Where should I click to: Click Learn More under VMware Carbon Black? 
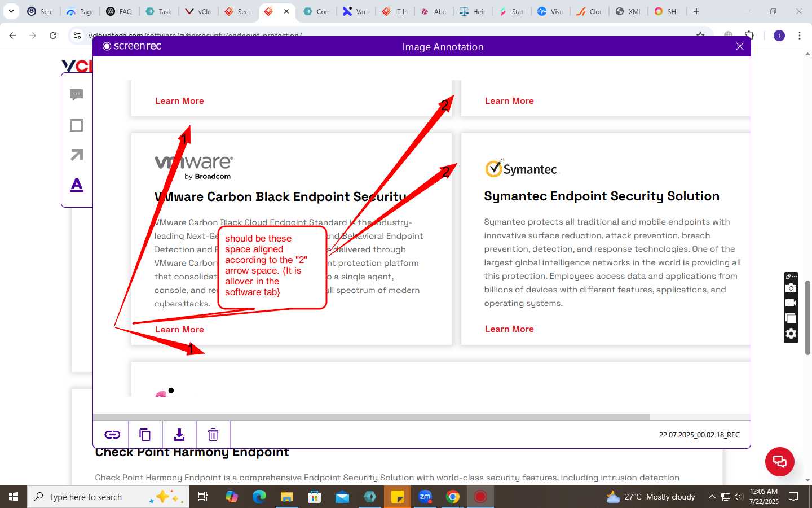pyautogui.click(x=179, y=330)
